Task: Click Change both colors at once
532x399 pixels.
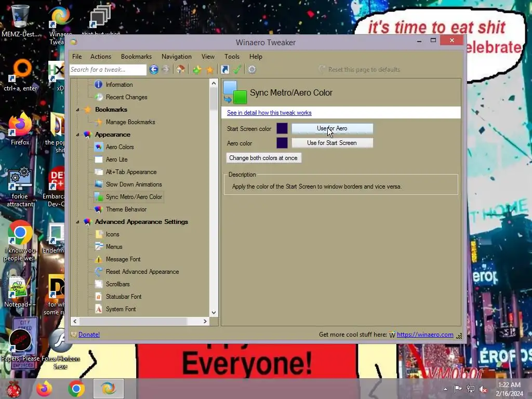Action: coord(263,158)
